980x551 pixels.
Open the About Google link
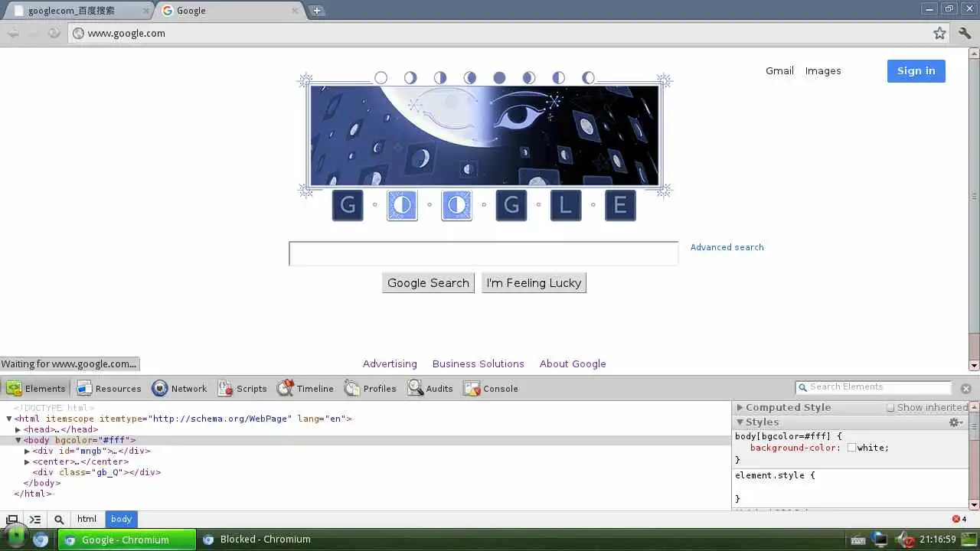coord(573,364)
